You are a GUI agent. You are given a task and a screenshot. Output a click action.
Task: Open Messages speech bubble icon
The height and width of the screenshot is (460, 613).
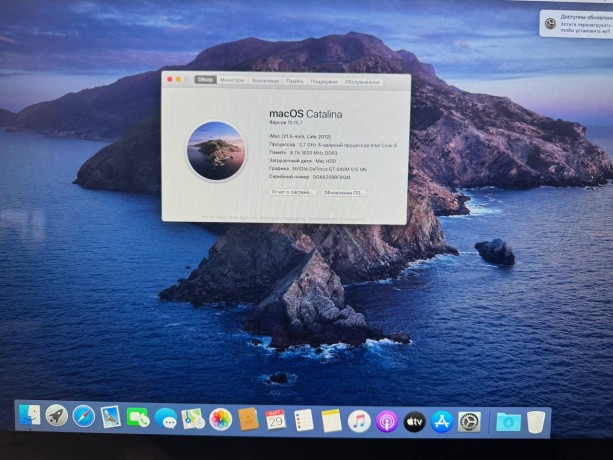click(165, 418)
